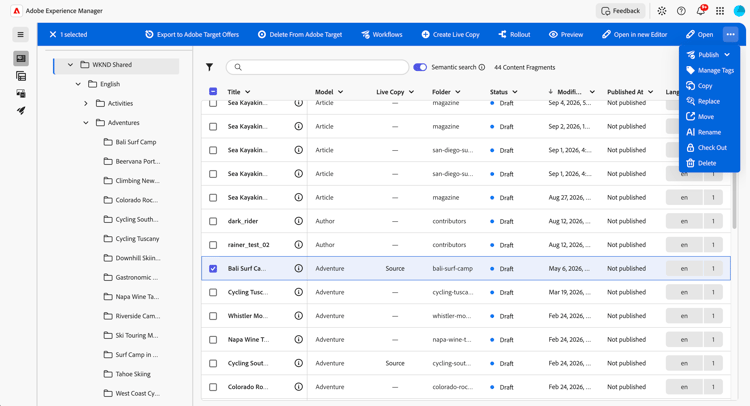750x406 pixels.
Task: Open Published At column dropdown
Action: 651,92
